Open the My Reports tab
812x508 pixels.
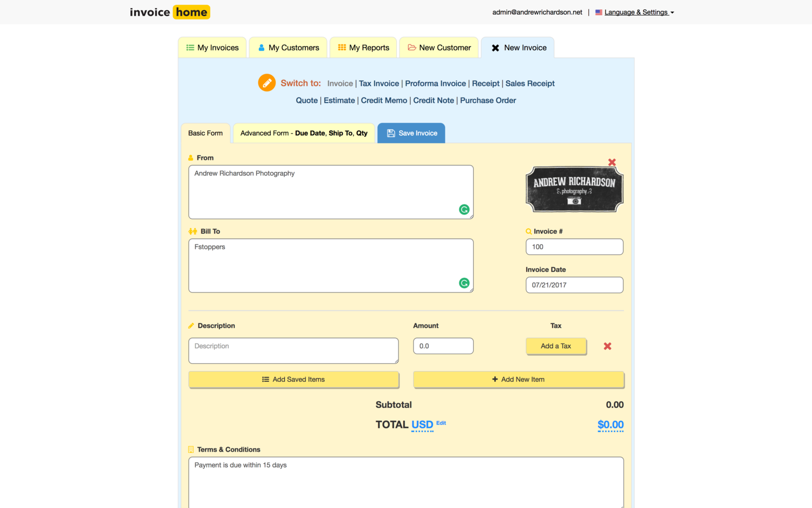[363, 48]
